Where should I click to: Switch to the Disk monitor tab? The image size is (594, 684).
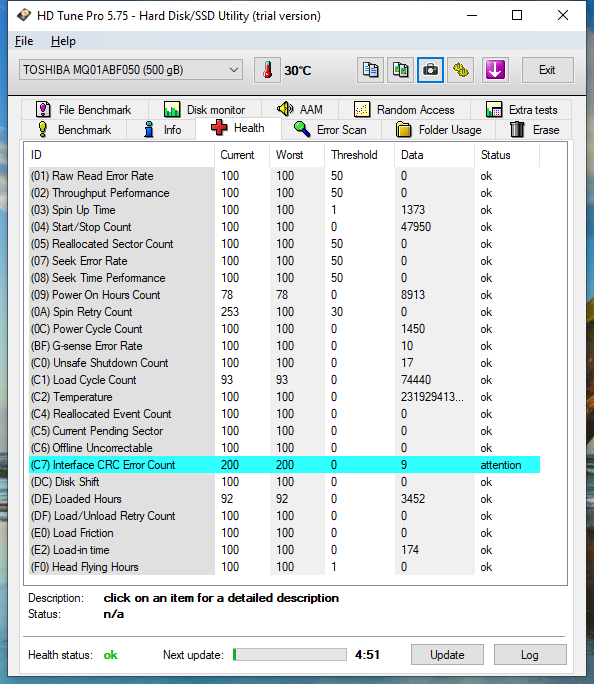[x=205, y=109]
